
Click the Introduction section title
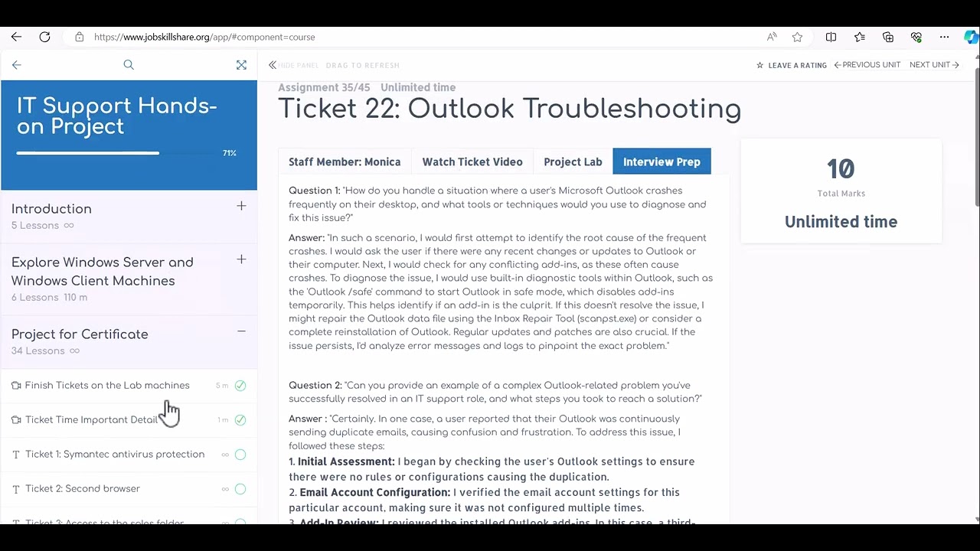coord(51,209)
